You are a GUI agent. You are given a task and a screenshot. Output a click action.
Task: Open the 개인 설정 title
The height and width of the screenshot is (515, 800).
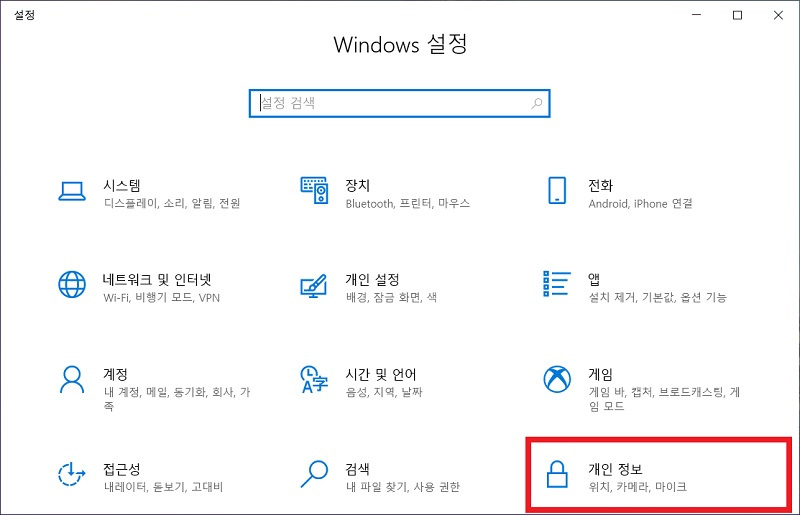tap(372, 279)
